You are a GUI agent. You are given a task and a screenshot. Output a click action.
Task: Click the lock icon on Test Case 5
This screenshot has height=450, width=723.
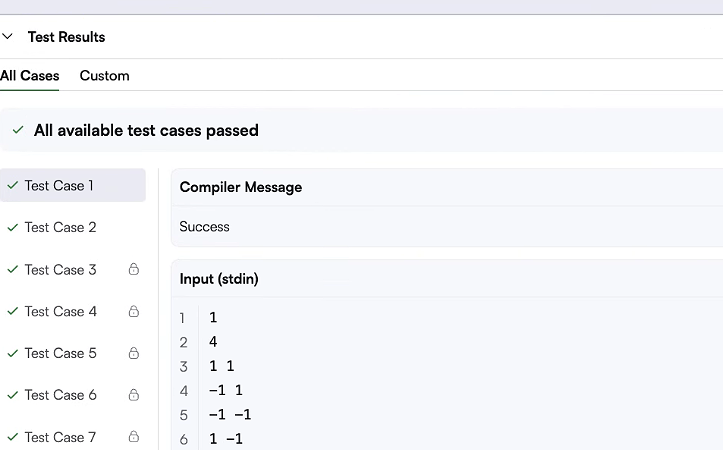(134, 353)
